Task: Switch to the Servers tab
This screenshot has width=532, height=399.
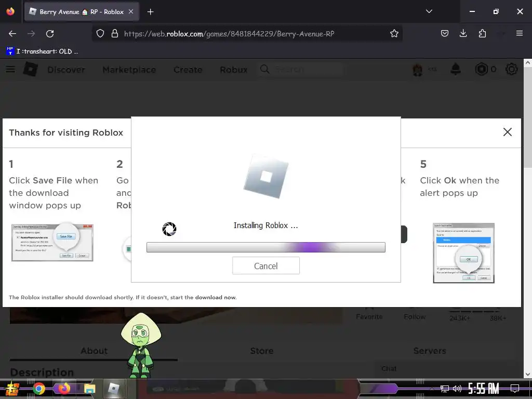Action: tap(430, 351)
